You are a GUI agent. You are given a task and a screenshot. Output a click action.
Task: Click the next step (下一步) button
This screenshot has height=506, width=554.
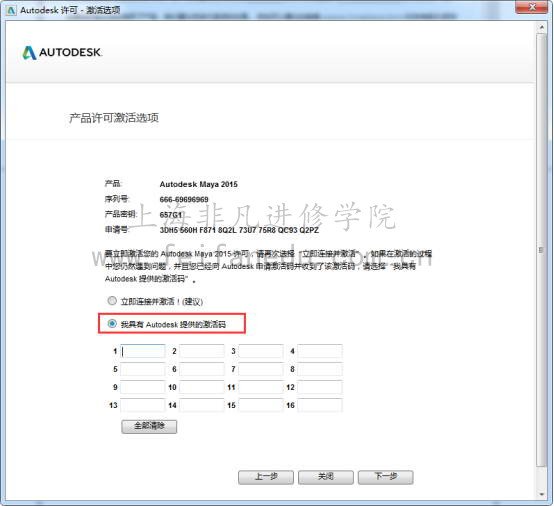tap(385, 477)
